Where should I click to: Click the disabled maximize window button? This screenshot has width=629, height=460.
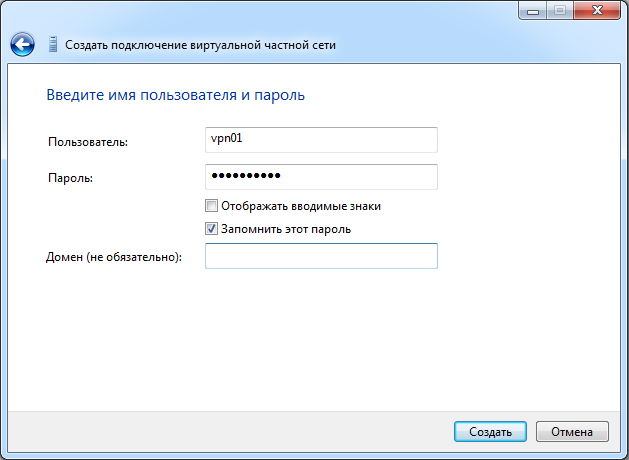(x=560, y=10)
